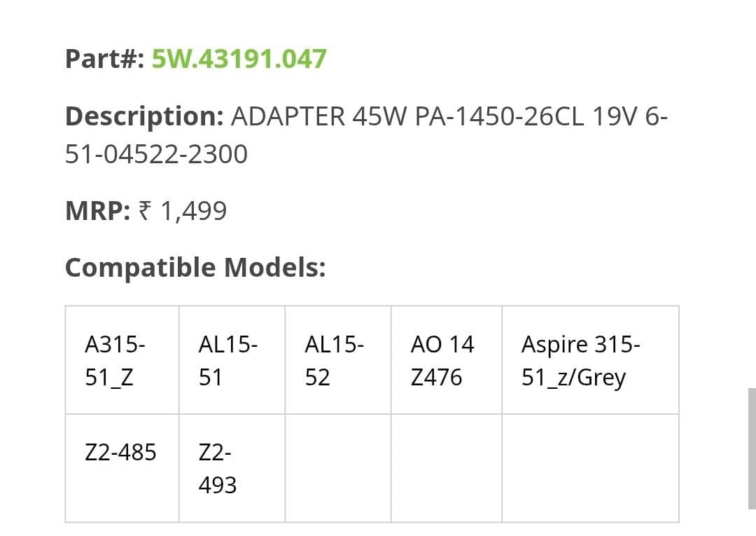Select the Z2-485 model cell
Image resolution: width=756 pixels, height=536 pixels.
tap(122, 468)
